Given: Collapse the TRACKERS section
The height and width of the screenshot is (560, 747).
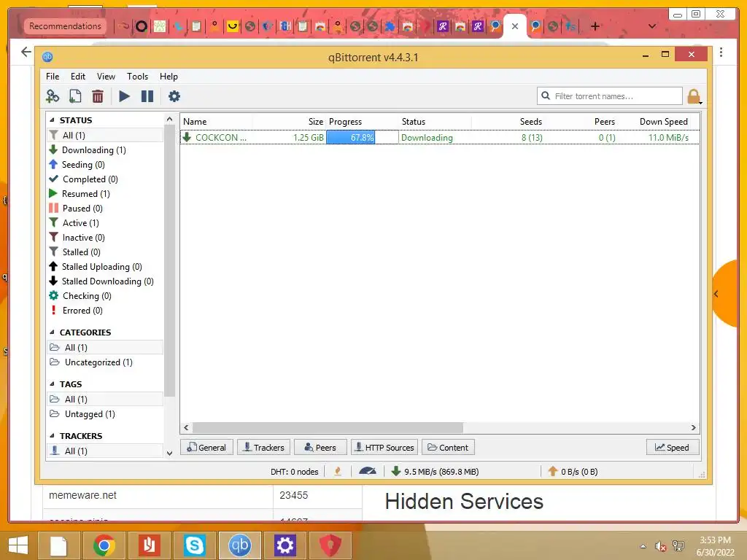Looking at the screenshot, I should [52, 436].
